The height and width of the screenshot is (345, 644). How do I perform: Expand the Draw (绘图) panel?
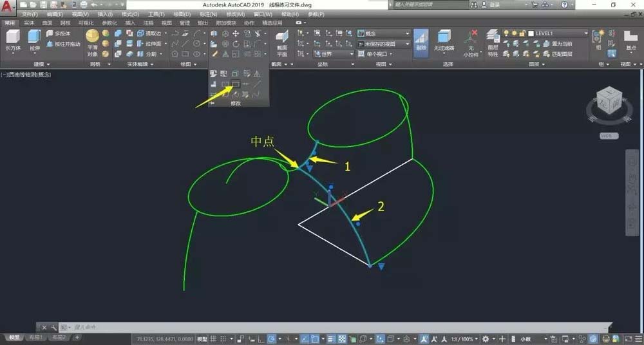point(189,64)
